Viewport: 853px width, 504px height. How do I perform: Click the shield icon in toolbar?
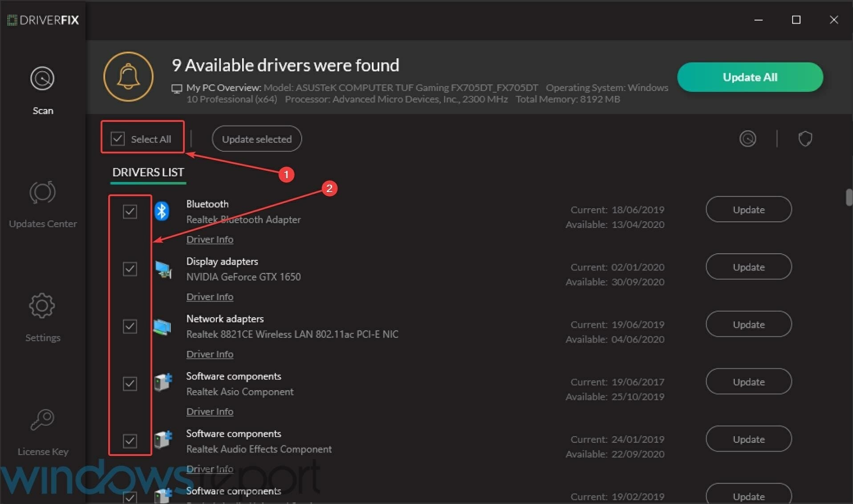pos(805,139)
